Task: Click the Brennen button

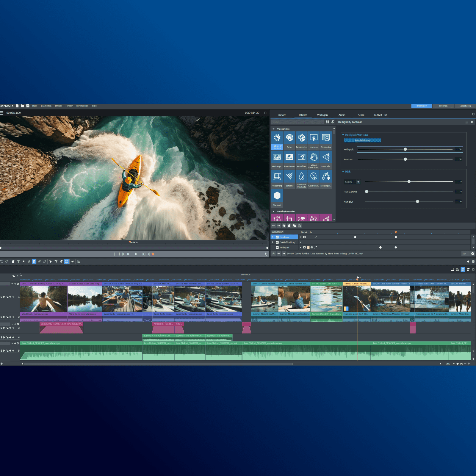Action: coord(443,106)
